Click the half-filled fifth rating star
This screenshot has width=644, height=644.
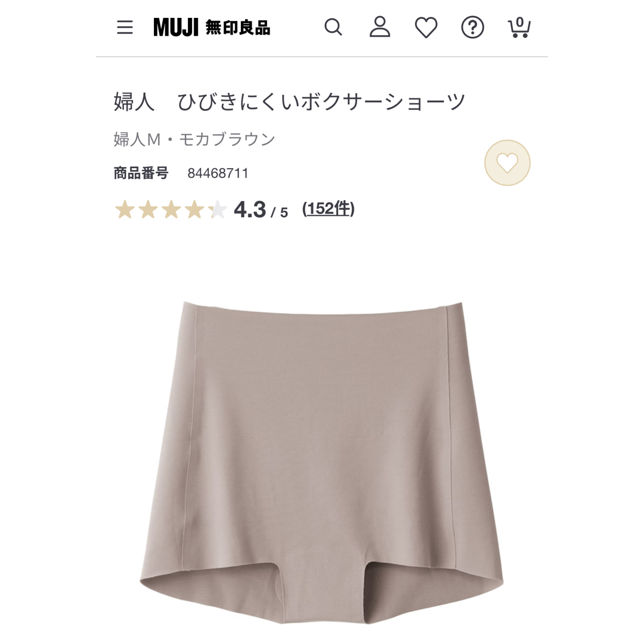coord(218,209)
